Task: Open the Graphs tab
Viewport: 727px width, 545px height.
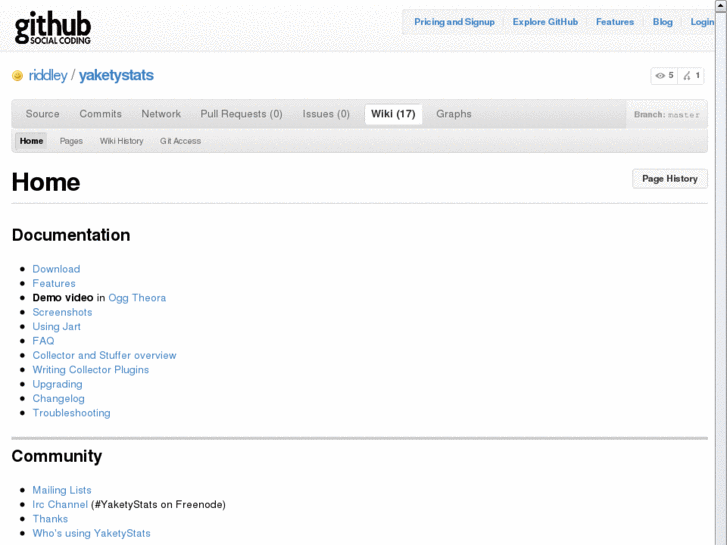Action: pyautogui.click(x=453, y=114)
